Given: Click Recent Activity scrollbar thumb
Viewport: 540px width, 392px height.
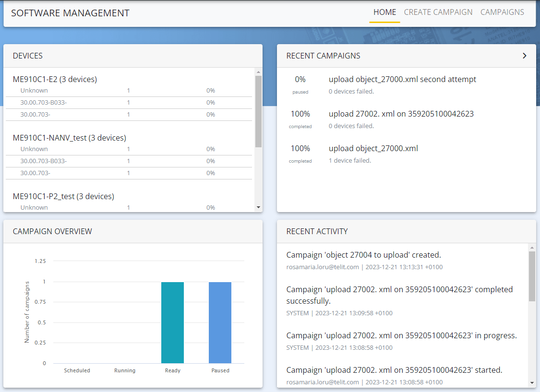Looking at the screenshot, I should 532,276.
